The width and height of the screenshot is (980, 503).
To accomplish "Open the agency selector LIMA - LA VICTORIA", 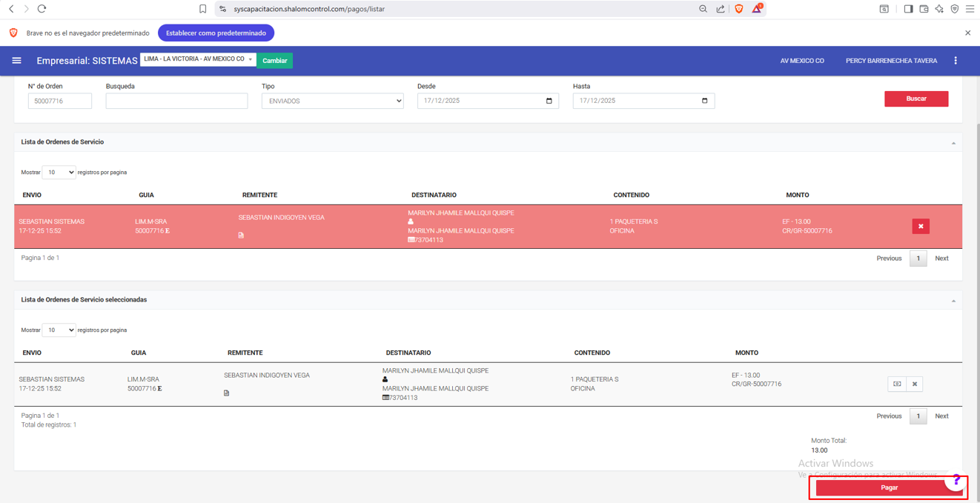I will (x=197, y=59).
